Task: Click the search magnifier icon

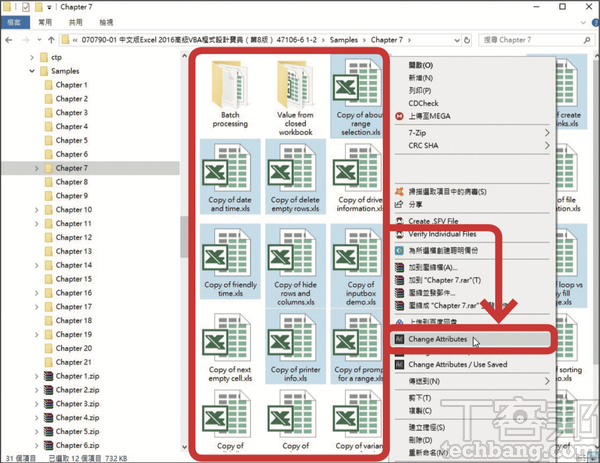Action: point(587,40)
